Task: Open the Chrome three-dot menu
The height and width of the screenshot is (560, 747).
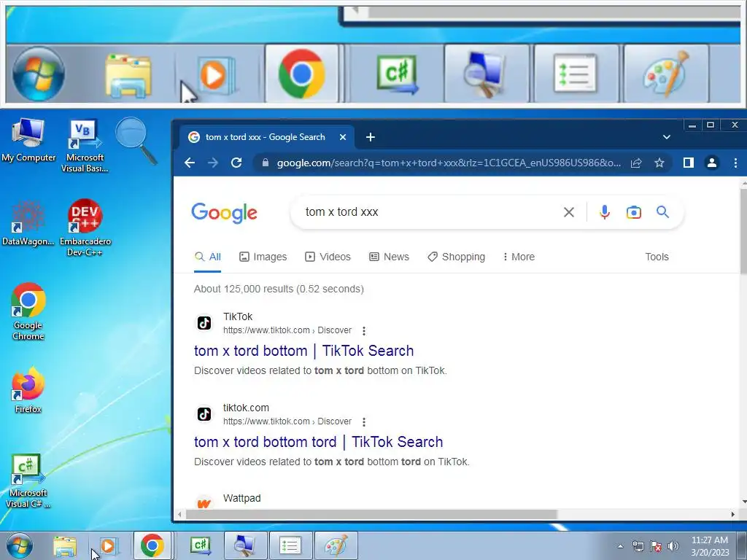Action: click(735, 163)
